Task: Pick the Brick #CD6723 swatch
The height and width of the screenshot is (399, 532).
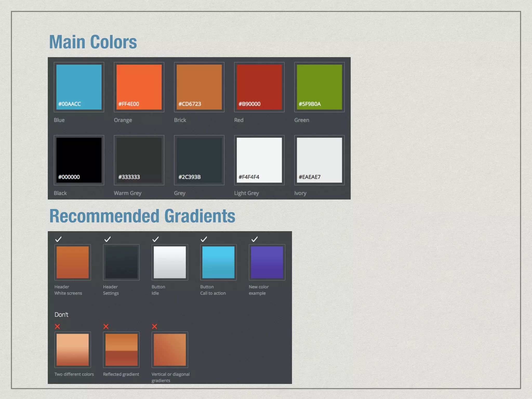Action: pos(199,87)
